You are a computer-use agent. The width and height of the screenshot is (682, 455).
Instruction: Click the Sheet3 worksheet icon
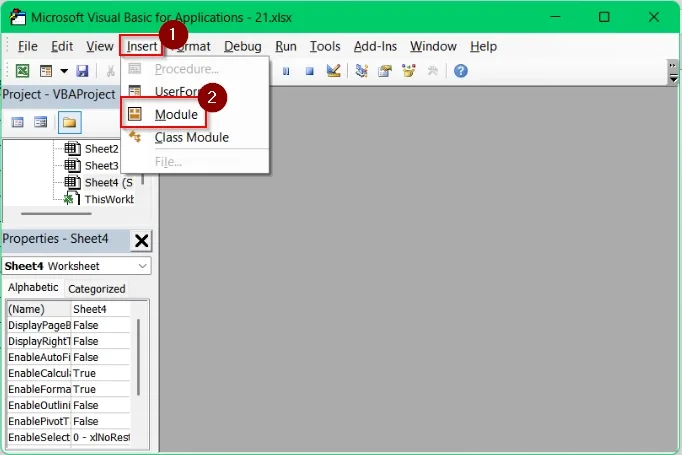click(73, 165)
